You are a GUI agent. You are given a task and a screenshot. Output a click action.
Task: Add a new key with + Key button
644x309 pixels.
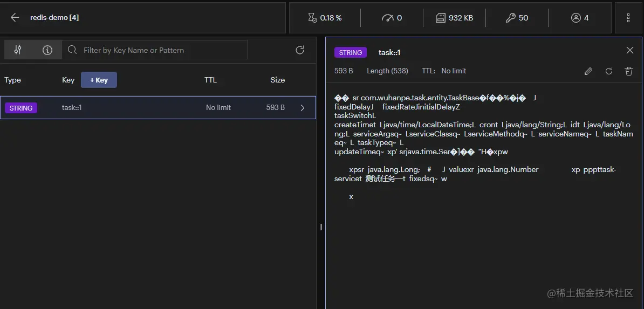[x=99, y=80]
